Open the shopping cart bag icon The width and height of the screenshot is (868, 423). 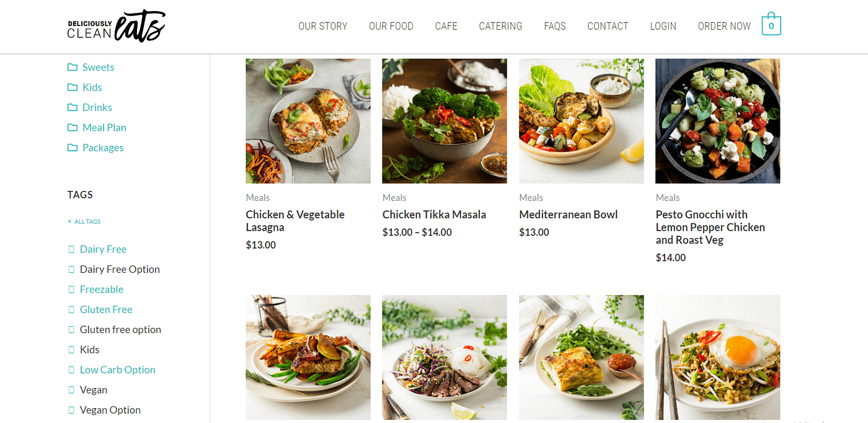pyautogui.click(x=771, y=24)
